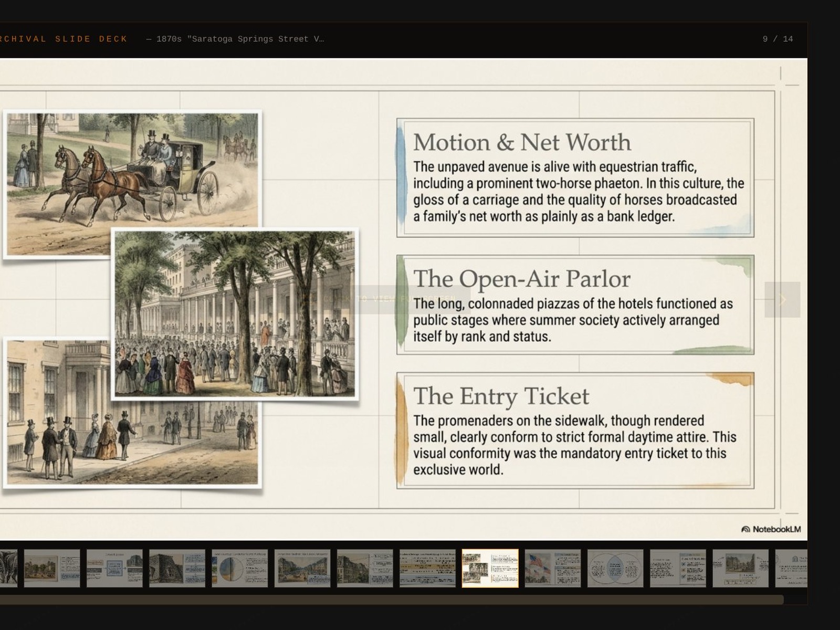Select the highlighted current slide thumbnail

pos(490,568)
